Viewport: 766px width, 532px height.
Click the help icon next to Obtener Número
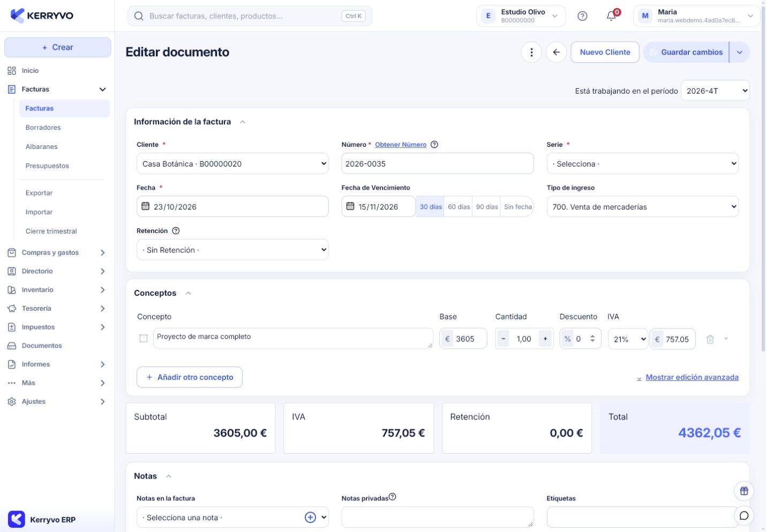point(434,145)
